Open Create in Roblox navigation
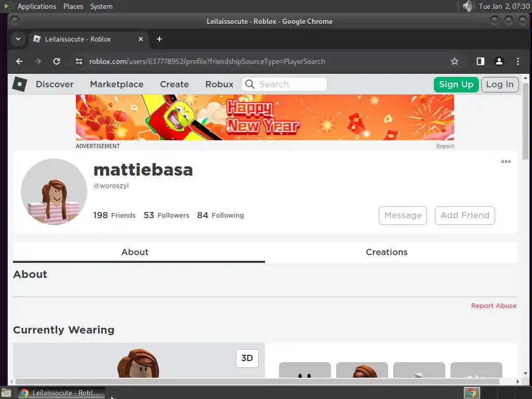 (175, 84)
